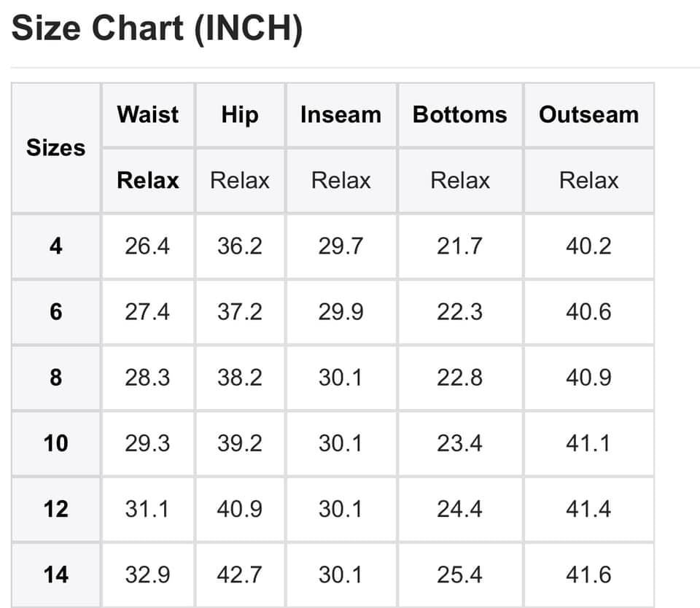Select the size 10 row label

coord(56,443)
